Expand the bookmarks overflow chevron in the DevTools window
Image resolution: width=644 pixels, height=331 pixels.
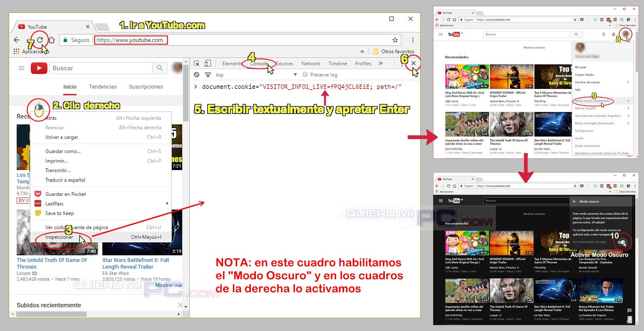pos(362,52)
